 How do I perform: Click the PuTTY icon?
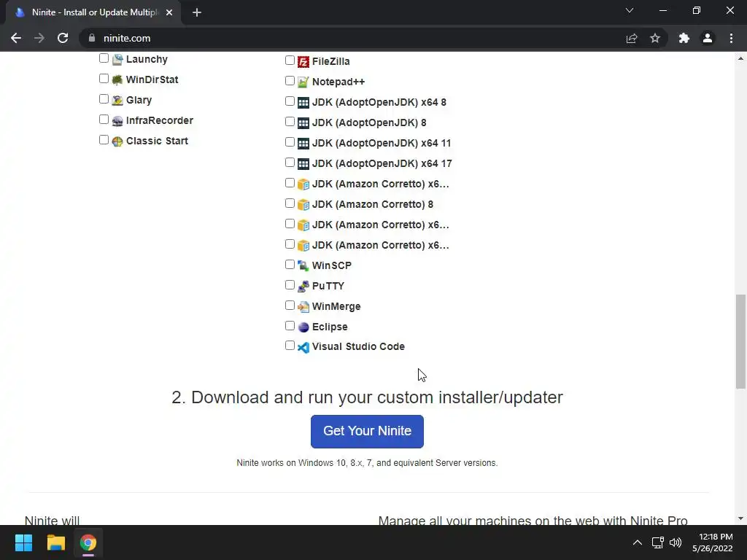(x=303, y=286)
